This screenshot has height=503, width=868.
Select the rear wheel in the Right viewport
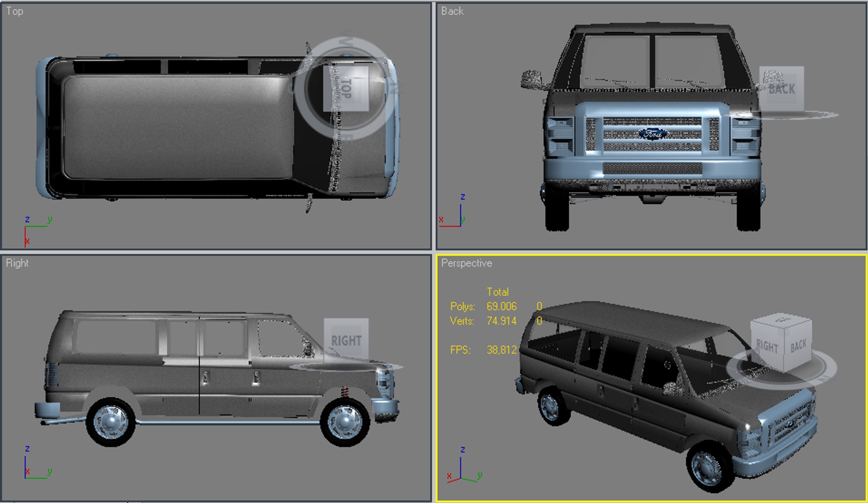pos(110,422)
